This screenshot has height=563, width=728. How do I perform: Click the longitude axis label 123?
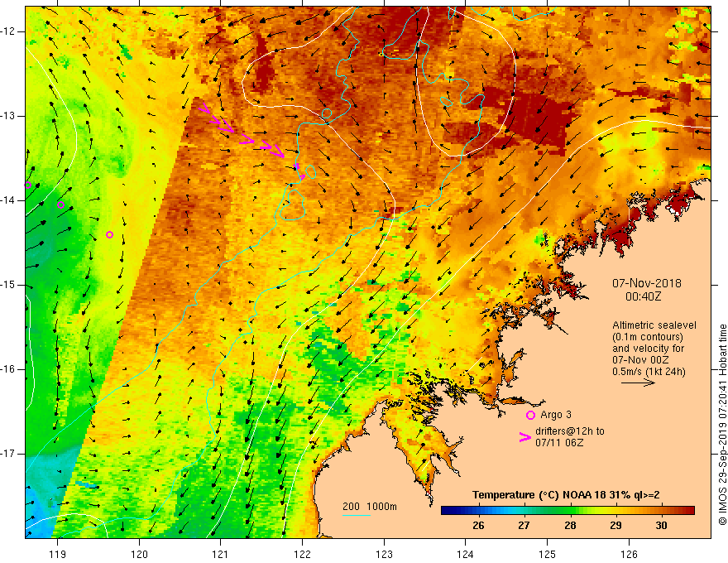pos(384,554)
